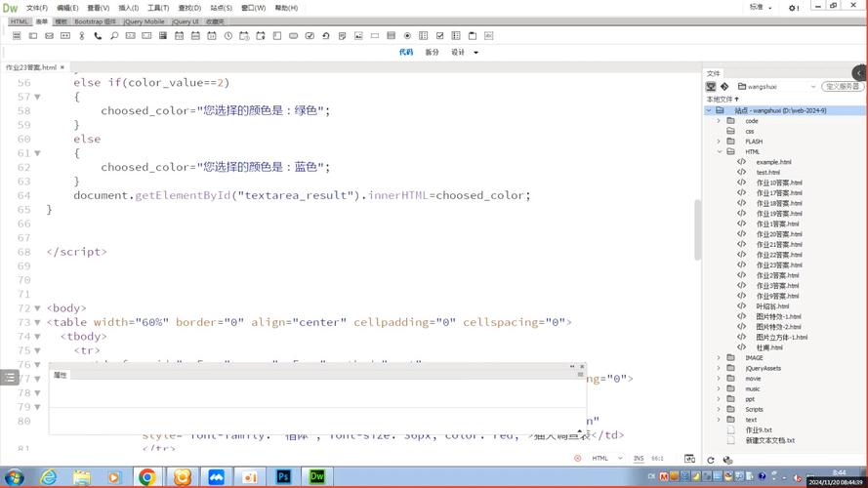
Task: Switch to 设计 design view
Action: pos(458,52)
